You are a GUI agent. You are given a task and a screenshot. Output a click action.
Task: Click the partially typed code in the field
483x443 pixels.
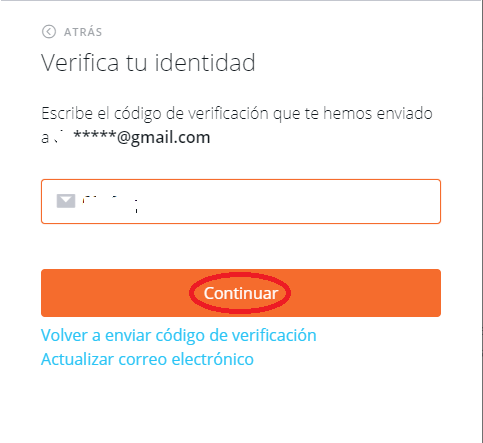pos(110,203)
